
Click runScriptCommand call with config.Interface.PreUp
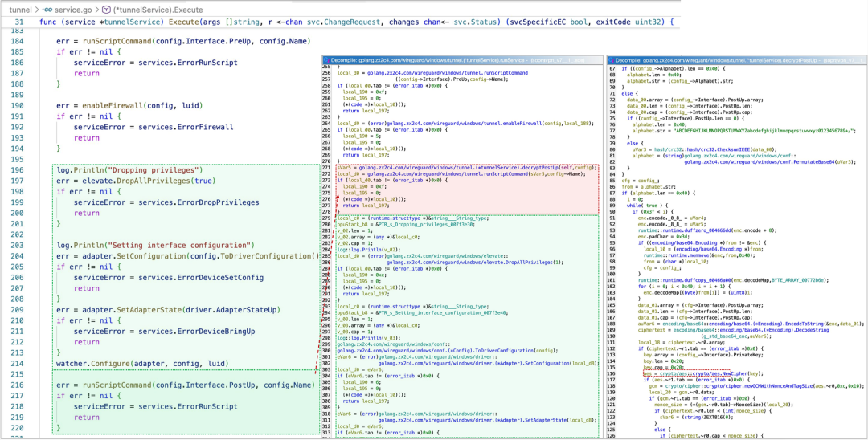point(197,42)
